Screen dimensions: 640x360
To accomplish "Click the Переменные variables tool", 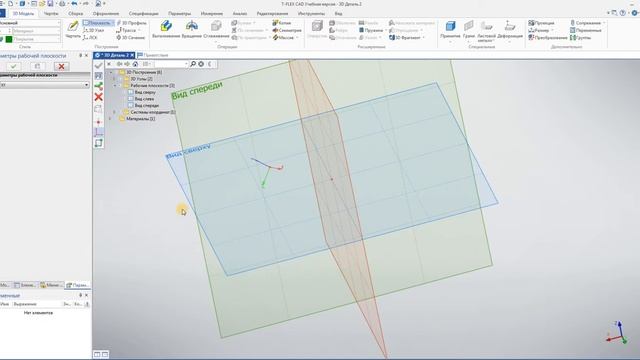I will [586, 30].
